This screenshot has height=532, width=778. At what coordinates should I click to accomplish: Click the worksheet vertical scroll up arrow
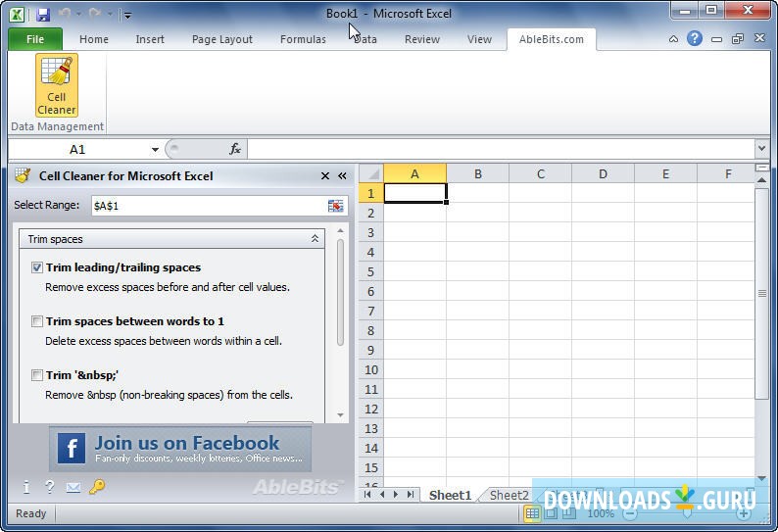click(x=761, y=179)
